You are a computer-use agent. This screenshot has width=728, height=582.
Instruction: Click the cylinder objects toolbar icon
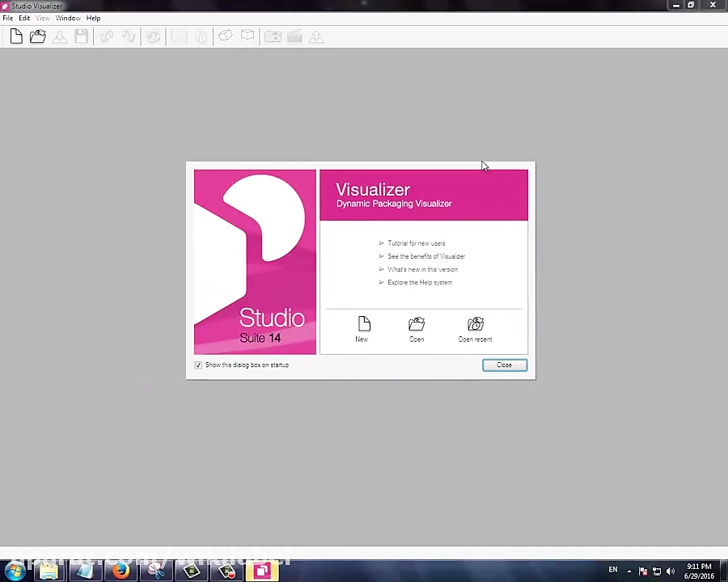click(x=201, y=36)
